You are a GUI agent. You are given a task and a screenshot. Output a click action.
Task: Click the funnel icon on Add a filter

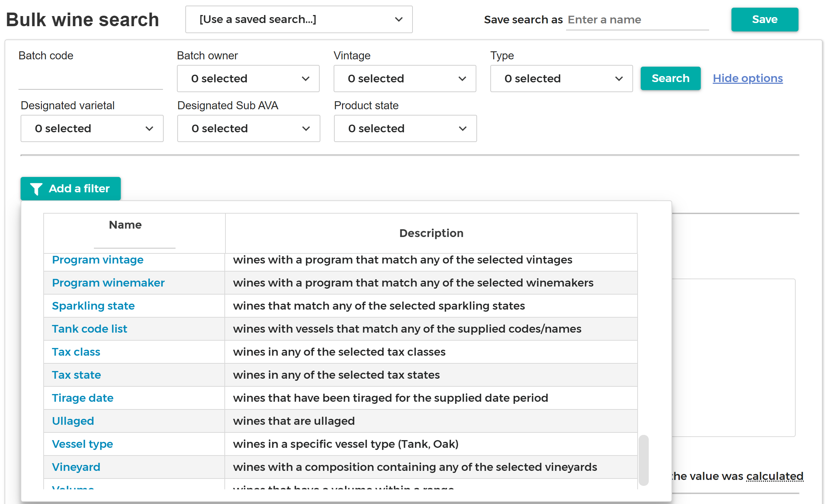point(36,189)
